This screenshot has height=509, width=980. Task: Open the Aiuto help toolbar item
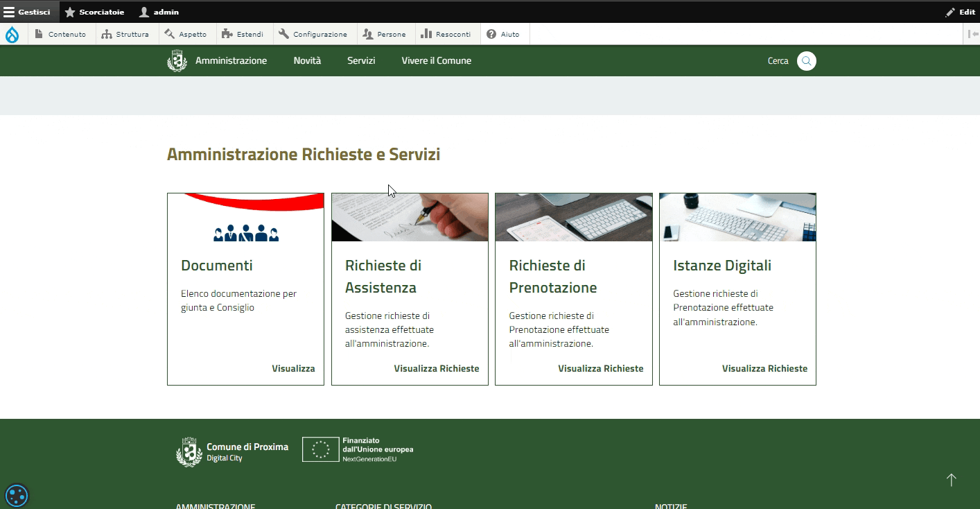click(503, 34)
